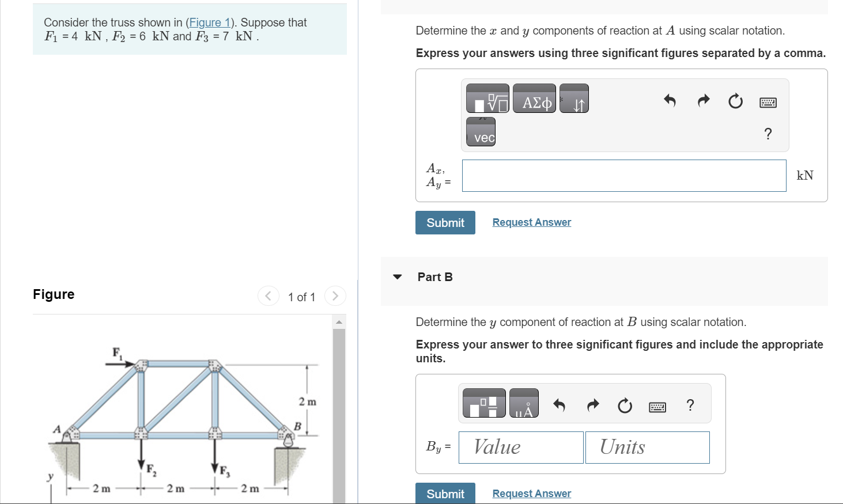The image size is (843, 504).
Task: Open the Figure 1 link
Action: point(210,22)
